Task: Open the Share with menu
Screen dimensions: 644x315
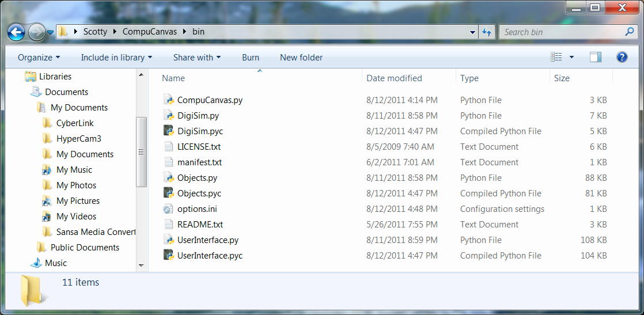Action: point(197,58)
